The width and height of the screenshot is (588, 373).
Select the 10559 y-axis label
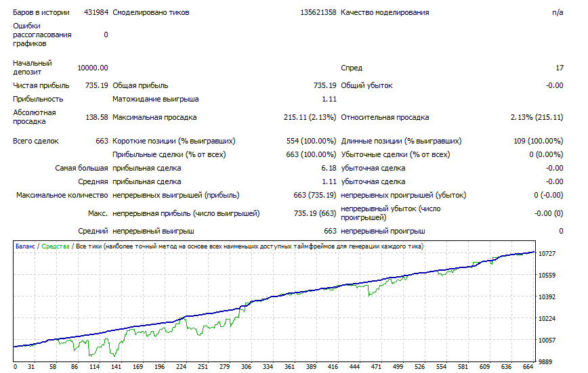547,275
